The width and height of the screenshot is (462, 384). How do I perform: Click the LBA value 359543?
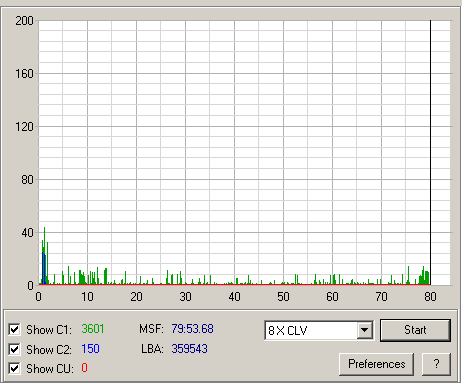(x=189, y=349)
